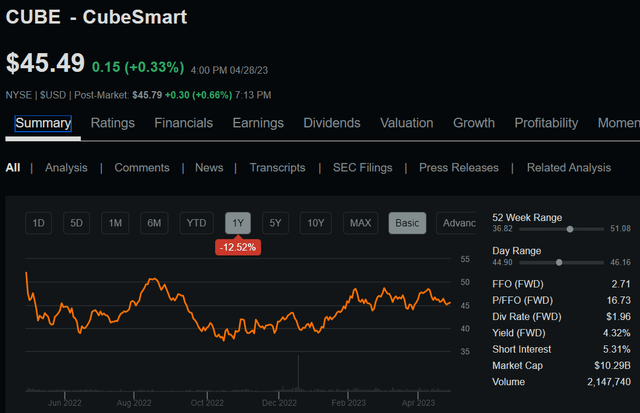
Task: Click the Day Range slider marker
Action: pos(559,262)
